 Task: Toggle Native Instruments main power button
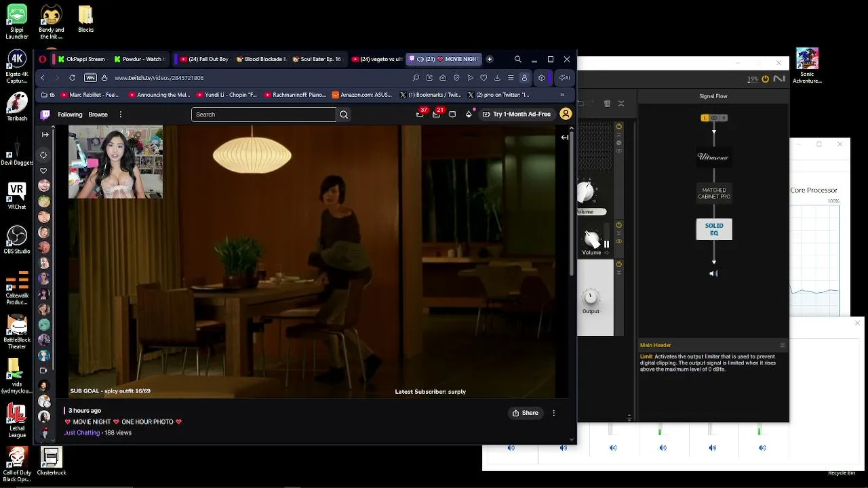point(766,79)
